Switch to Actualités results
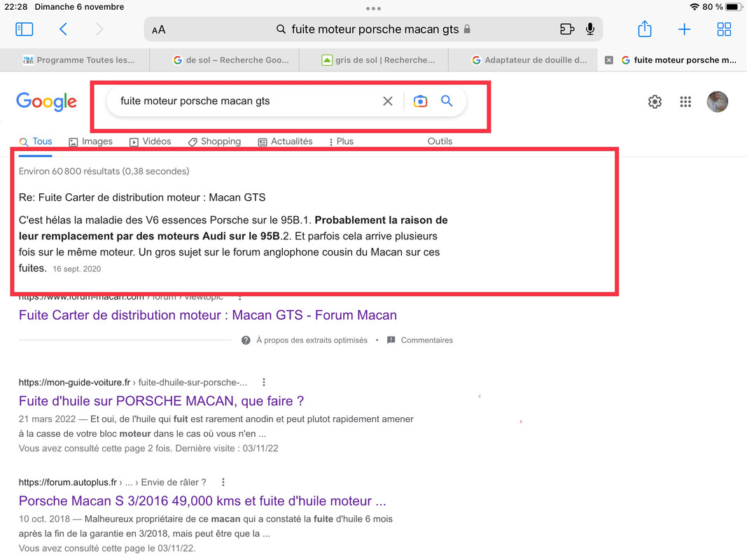This screenshot has width=747, height=560. coord(285,141)
